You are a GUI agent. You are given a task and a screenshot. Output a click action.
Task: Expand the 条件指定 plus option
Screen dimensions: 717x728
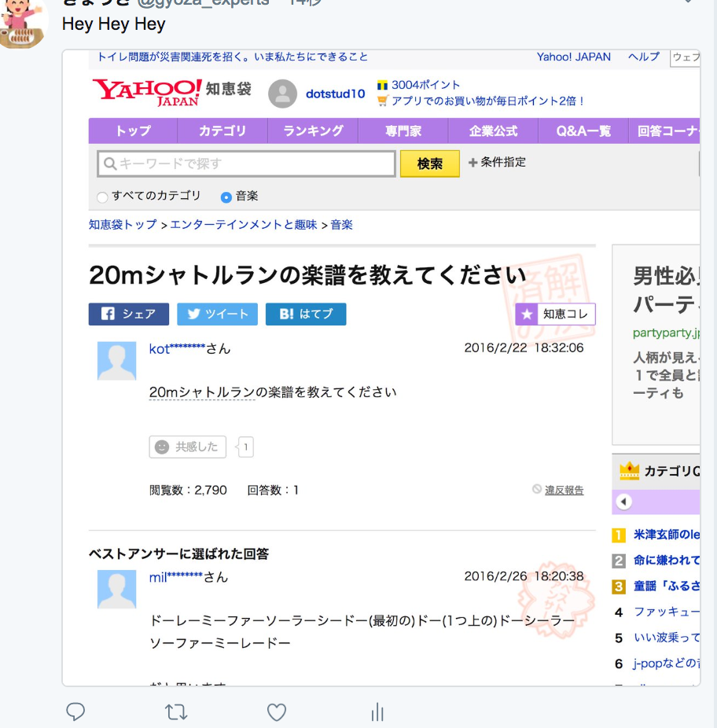pyautogui.click(x=497, y=162)
